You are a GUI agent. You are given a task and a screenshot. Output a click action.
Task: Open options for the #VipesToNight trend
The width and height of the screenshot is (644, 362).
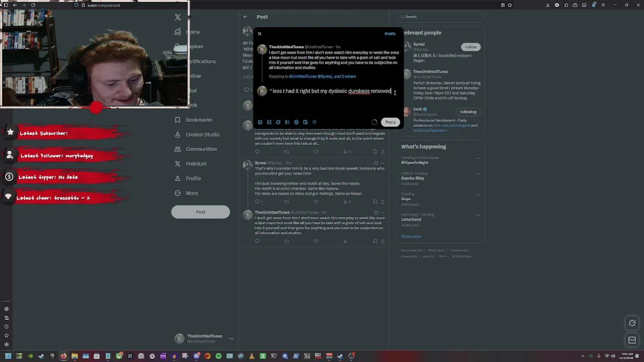[x=478, y=158]
